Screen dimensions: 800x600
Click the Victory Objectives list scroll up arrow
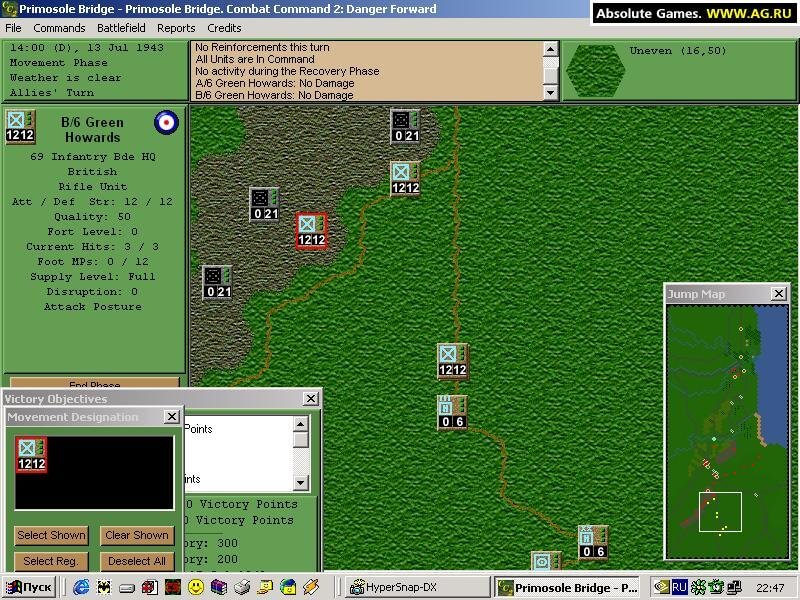pyautogui.click(x=301, y=424)
